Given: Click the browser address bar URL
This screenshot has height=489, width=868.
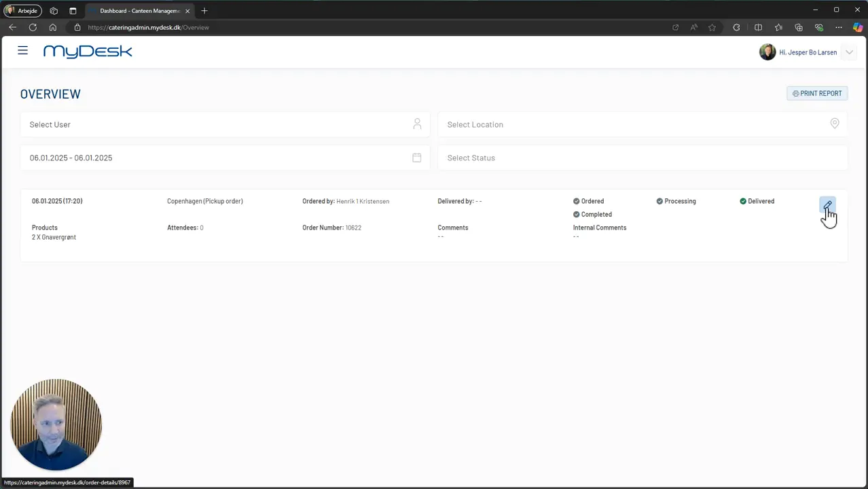Looking at the screenshot, I should tap(148, 27).
